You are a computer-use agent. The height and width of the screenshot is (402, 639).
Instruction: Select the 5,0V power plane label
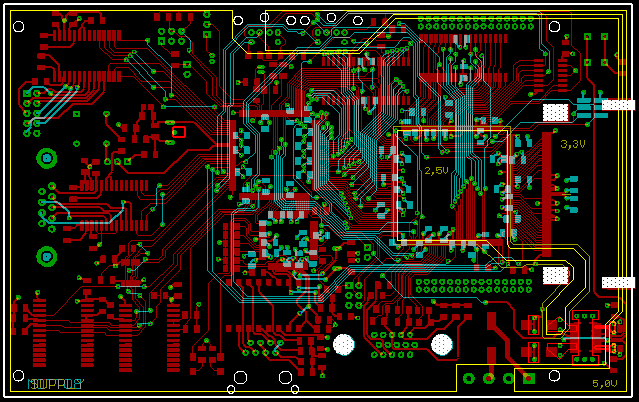(x=605, y=384)
